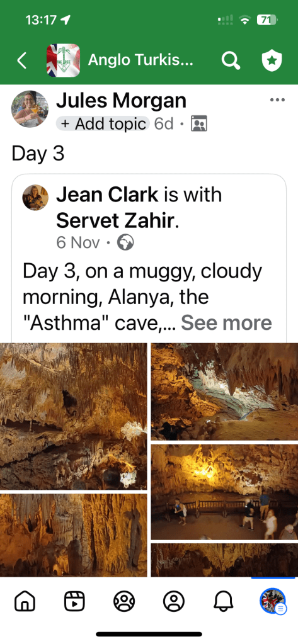298x644 pixels.
Task: Tap the group audience icon beside 6d
Action: (199, 123)
